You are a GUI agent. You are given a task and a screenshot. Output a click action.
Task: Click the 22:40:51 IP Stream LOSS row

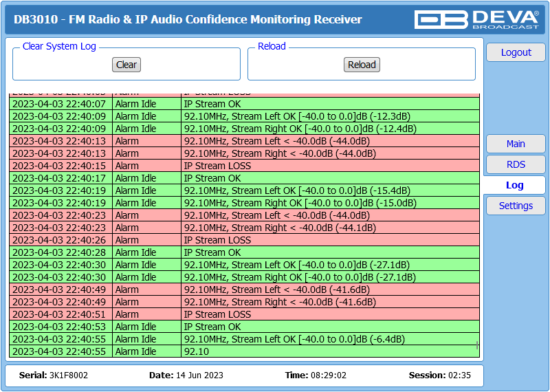click(244, 314)
